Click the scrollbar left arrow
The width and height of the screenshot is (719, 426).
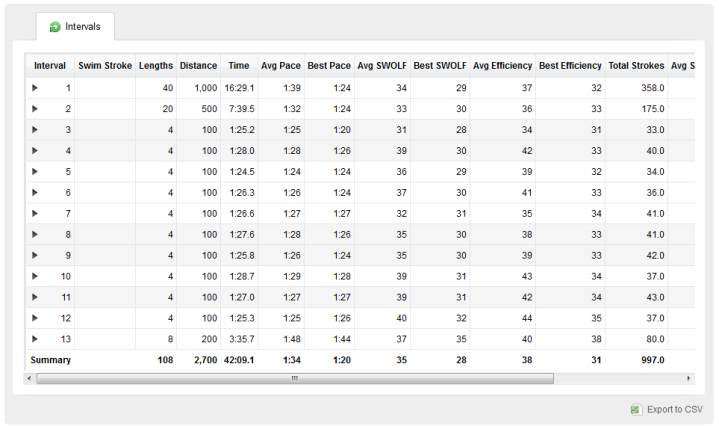(x=29, y=378)
